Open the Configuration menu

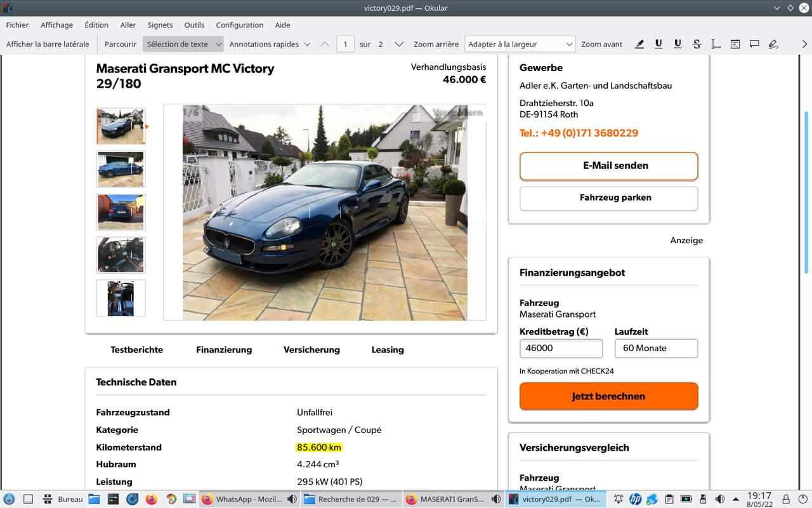pyautogui.click(x=240, y=25)
